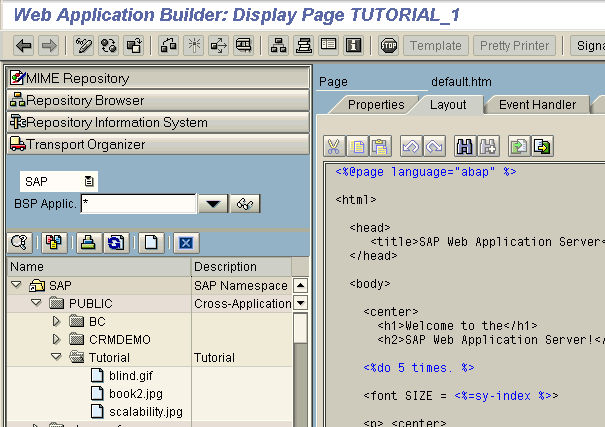Switch to the Layout tab
The image size is (605, 427).
448,105
